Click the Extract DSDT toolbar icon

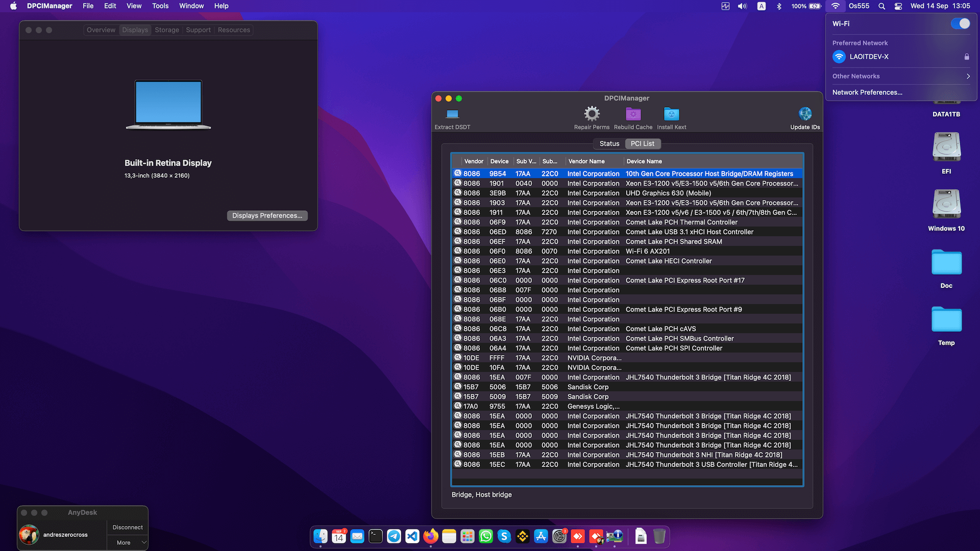pyautogui.click(x=452, y=114)
